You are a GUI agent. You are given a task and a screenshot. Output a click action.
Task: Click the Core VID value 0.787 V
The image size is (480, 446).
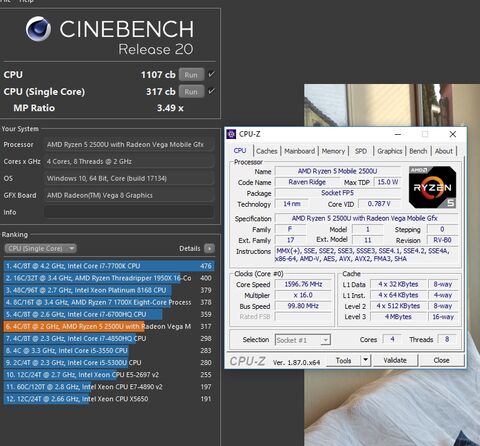(379, 204)
